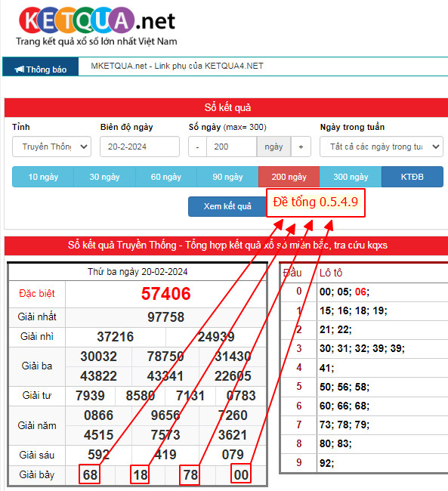Screen dimensions: 448x491
Task: Increase the number of days with plus button
Action: [301, 147]
